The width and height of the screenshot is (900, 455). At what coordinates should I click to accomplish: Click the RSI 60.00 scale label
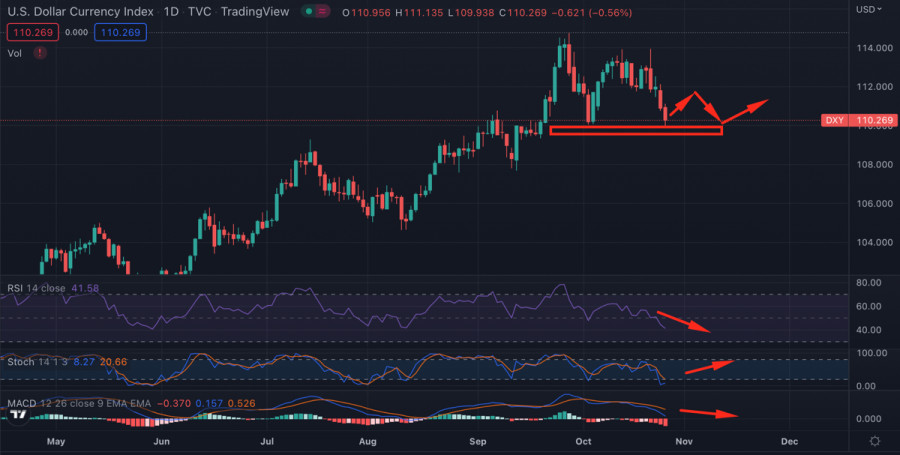868,306
